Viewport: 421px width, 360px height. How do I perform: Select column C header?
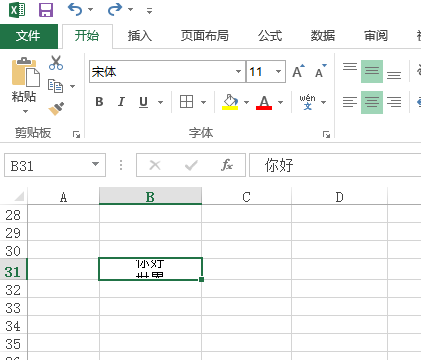click(246, 197)
